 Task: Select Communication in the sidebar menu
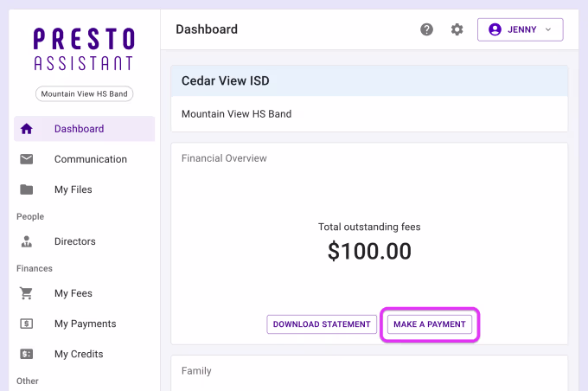(90, 159)
